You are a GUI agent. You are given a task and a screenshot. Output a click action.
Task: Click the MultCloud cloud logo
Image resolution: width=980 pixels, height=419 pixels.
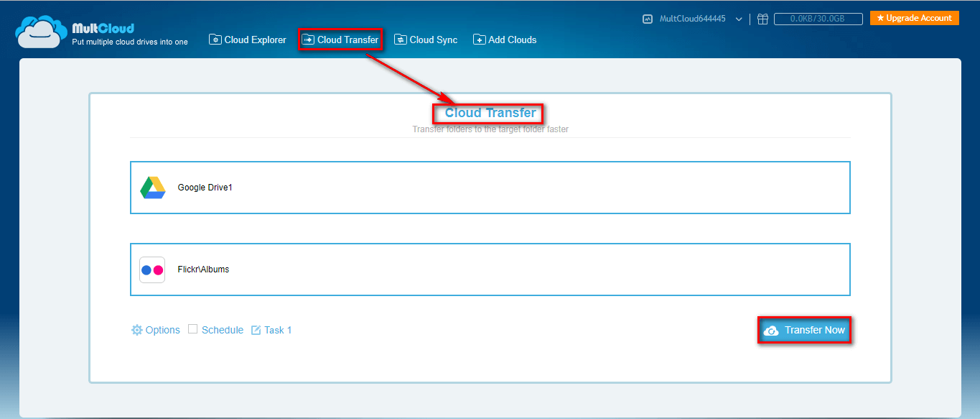(42, 32)
